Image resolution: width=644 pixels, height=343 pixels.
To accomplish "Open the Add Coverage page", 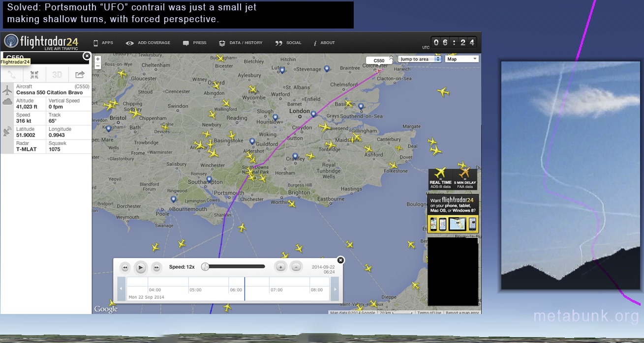I will coord(148,43).
